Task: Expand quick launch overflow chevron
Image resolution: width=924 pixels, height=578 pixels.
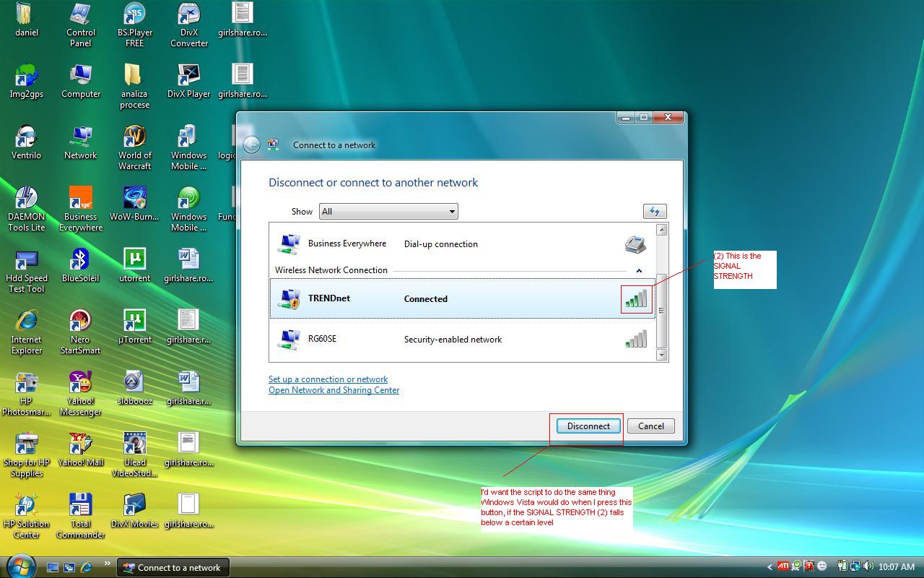Action: 108,564
